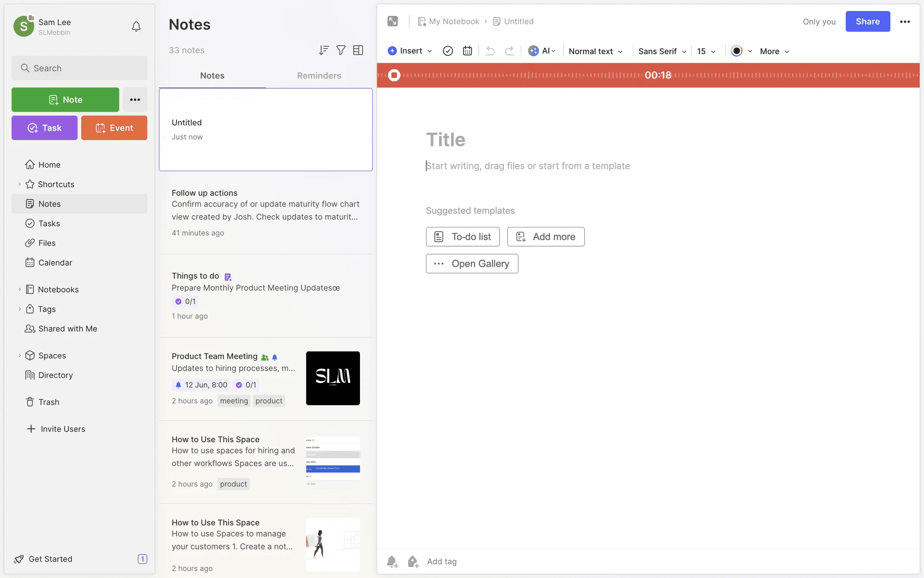Expand the Notebooks tree in the sidebar
Viewport: 924px width, 578px height.
pos(20,289)
